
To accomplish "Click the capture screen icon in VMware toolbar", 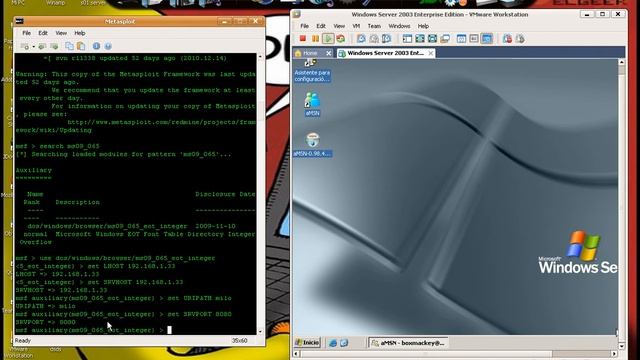I will coord(507,38).
